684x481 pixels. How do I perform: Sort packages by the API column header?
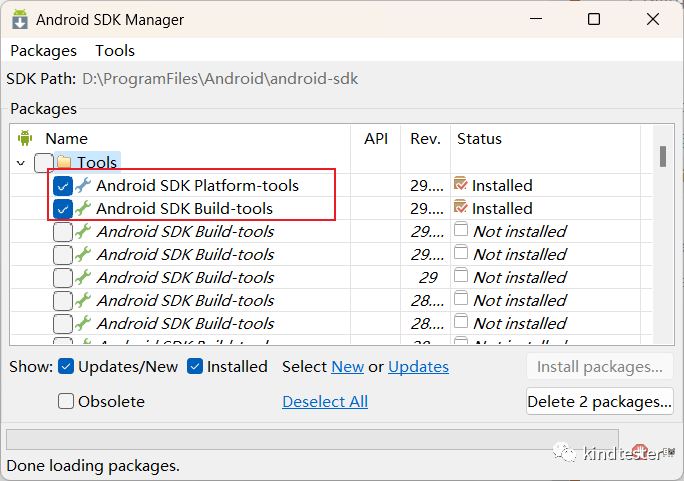[x=376, y=139]
